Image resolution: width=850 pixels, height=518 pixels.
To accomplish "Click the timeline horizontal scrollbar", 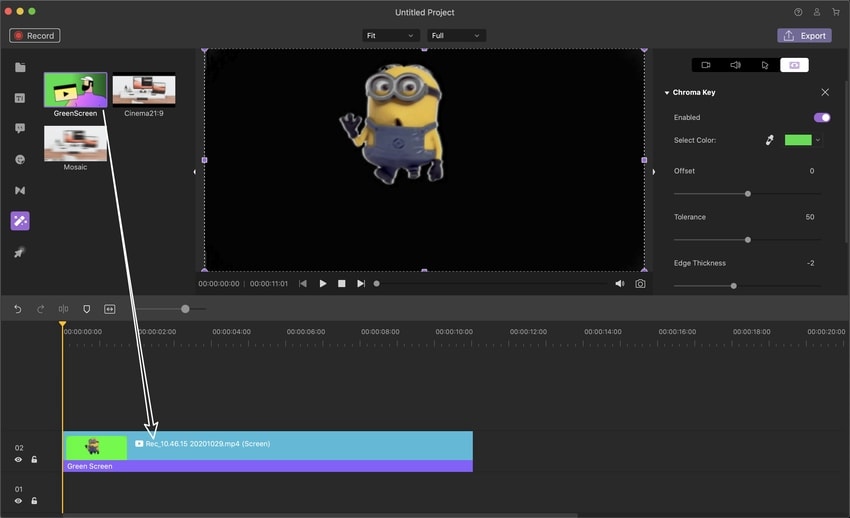I will (320, 515).
